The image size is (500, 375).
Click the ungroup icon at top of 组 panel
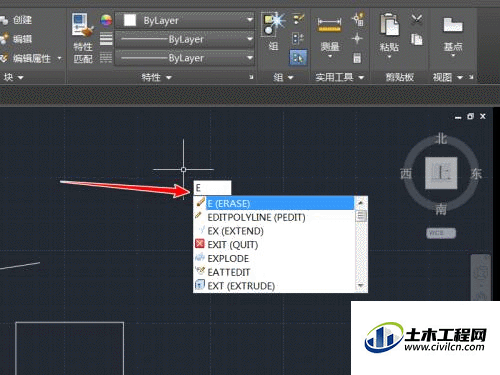click(x=298, y=19)
